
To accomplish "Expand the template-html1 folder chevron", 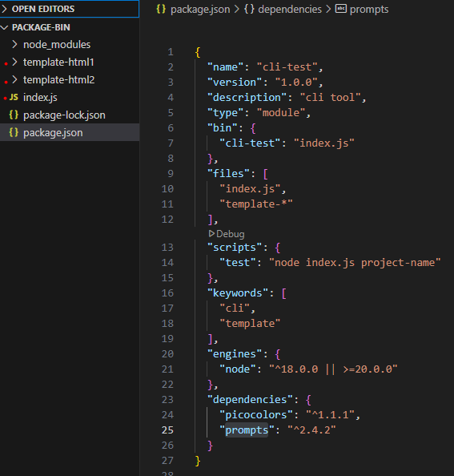I will click(14, 62).
